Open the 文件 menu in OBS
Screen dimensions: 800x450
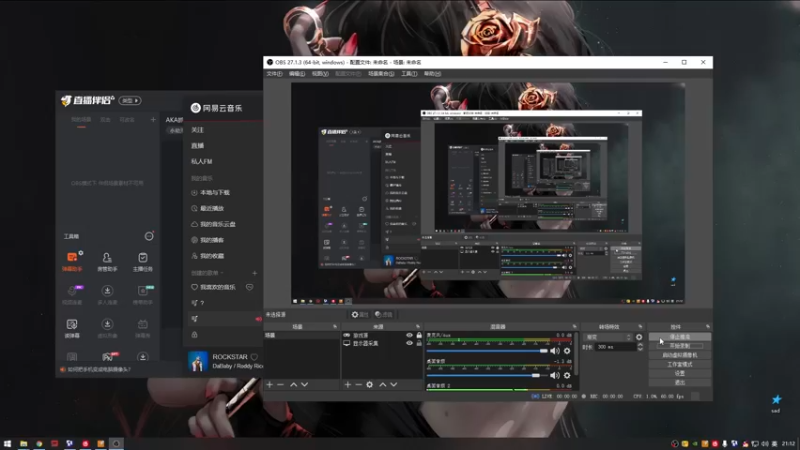[x=274, y=74]
